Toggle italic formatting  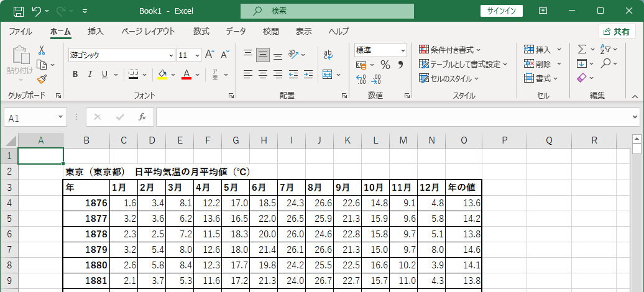click(x=90, y=75)
